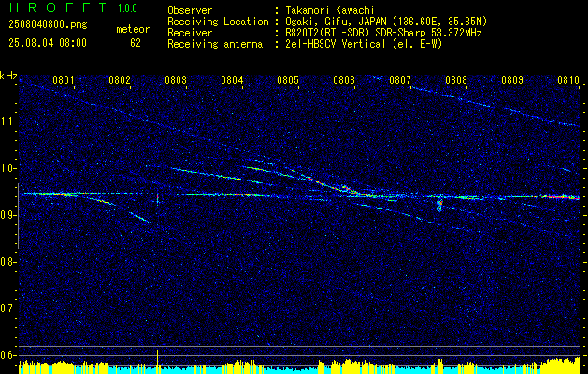
Task: Click the version number 1.0.0
Action: coord(127,7)
